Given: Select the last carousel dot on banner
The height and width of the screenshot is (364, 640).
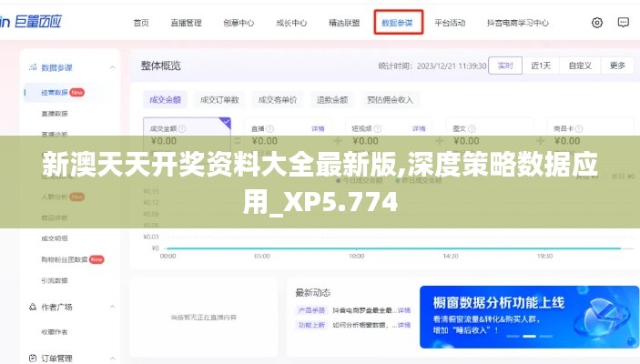Looking at the screenshot, I should [545, 337].
